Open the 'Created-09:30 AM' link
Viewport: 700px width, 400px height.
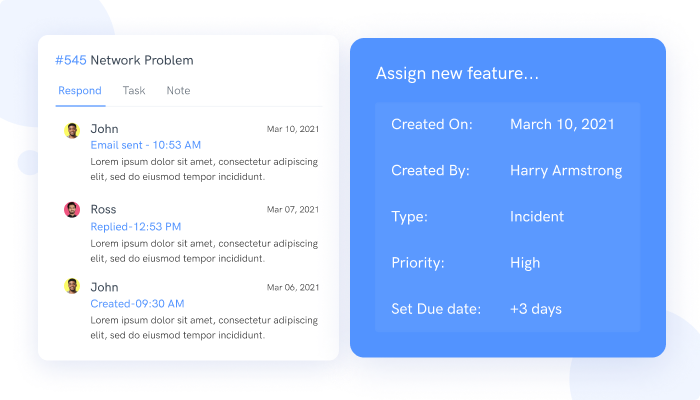(x=137, y=304)
